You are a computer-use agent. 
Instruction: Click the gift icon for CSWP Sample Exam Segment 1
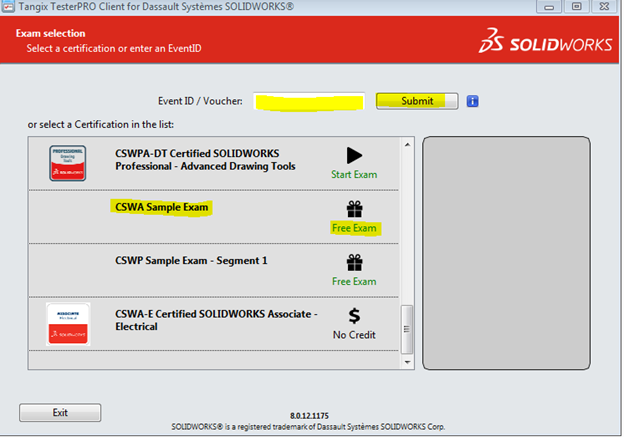click(354, 263)
